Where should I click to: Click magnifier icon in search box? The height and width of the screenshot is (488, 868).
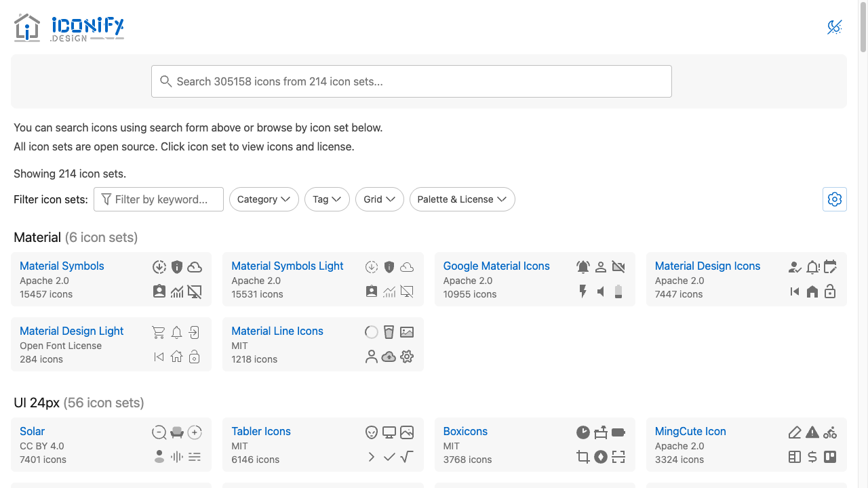point(165,81)
